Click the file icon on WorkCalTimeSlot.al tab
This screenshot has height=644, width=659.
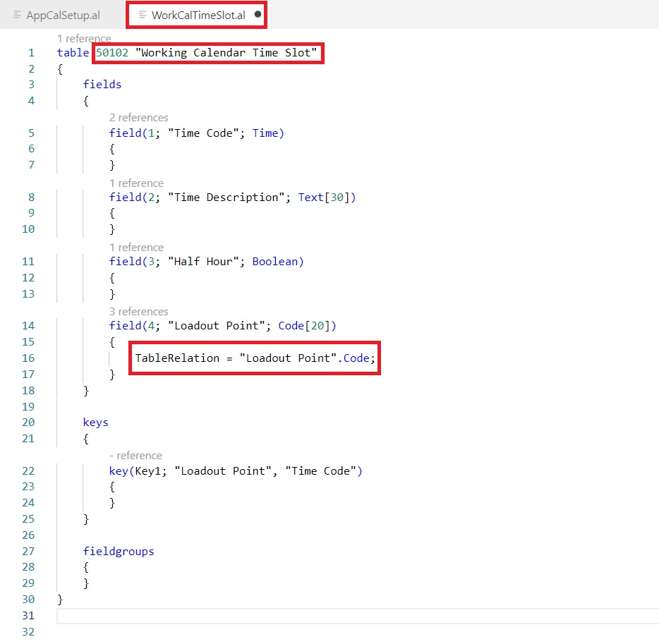143,15
